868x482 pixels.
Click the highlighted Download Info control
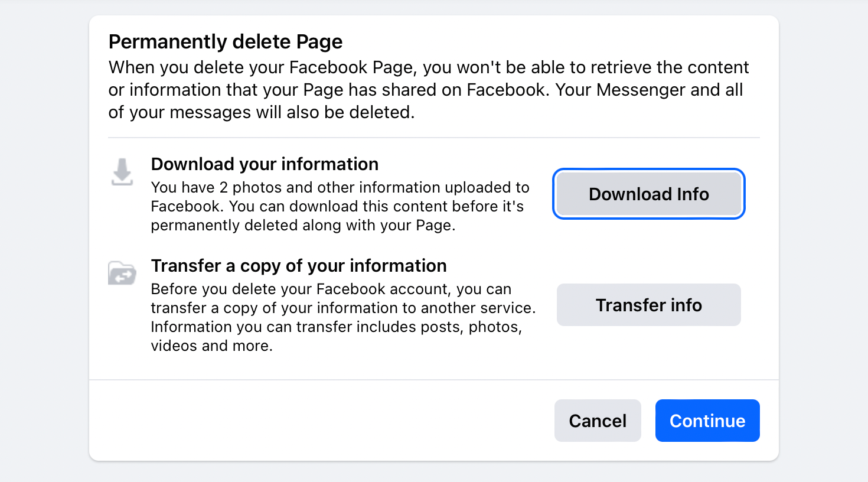click(x=648, y=194)
